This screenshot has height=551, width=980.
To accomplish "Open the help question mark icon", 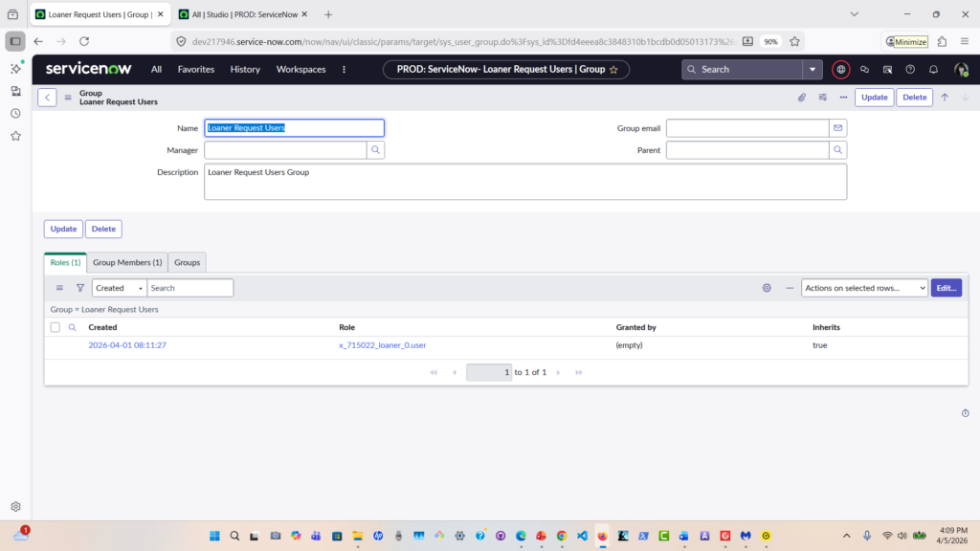I will pos(910,70).
